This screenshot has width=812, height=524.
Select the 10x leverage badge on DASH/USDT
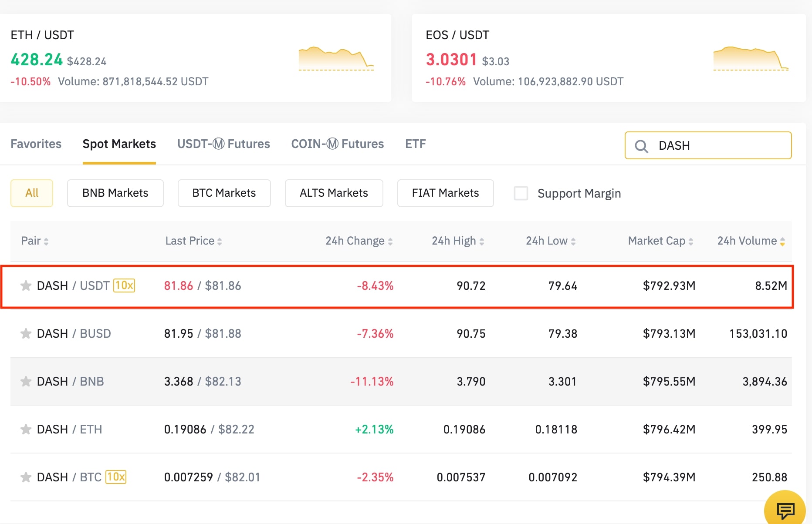pos(124,286)
